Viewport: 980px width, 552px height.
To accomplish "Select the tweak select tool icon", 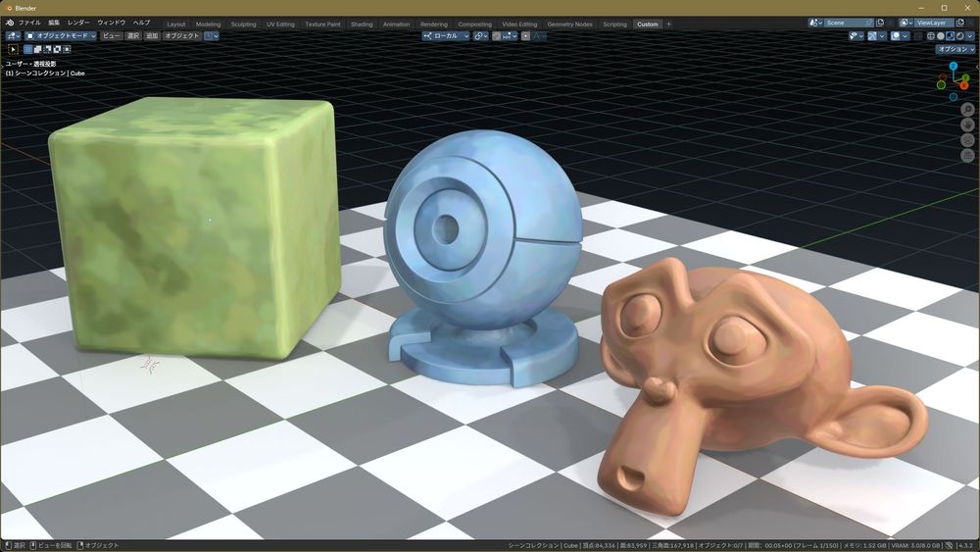I will pyautogui.click(x=13, y=49).
